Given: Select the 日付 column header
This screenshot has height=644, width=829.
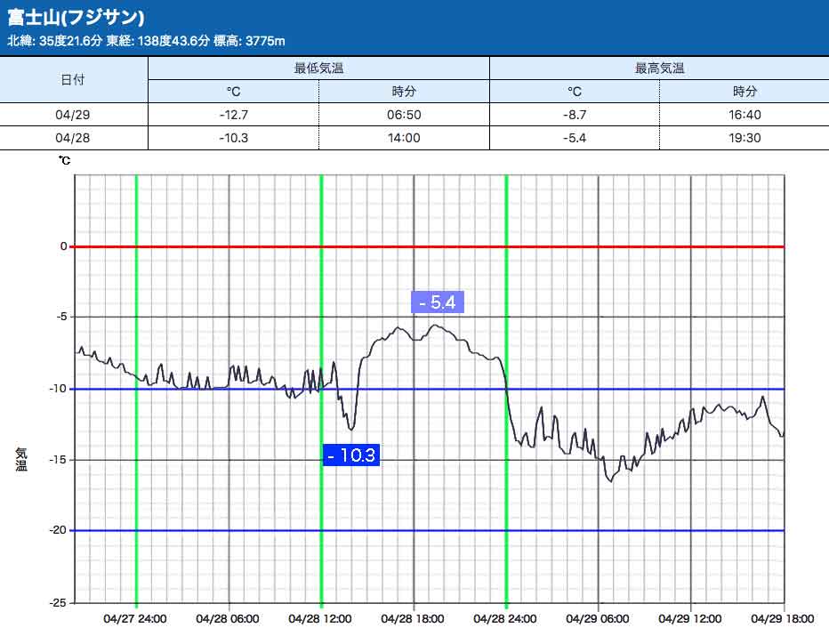Looking at the screenshot, I should click(73, 80).
